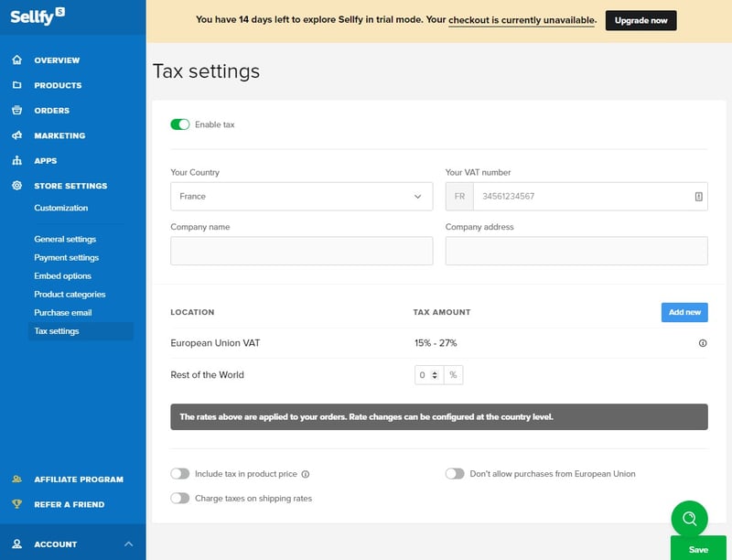Click the Upgrade now button
This screenshot has width=732, height=560.
[x=640, y=20]
